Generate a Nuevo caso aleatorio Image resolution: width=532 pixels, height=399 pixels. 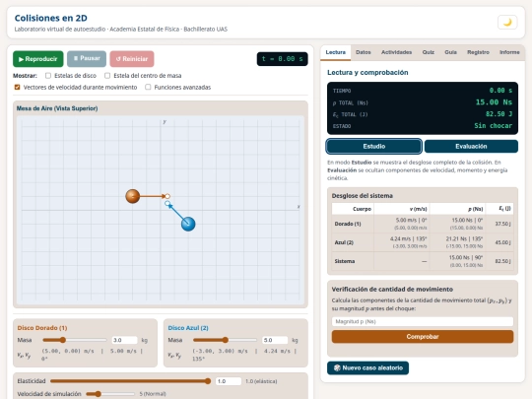click(367, 367)
